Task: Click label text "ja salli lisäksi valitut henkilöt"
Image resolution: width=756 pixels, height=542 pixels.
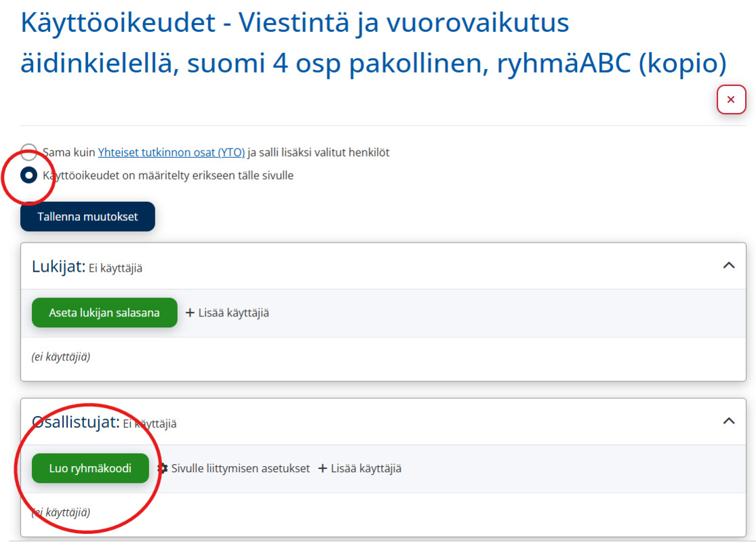Action: pos(318,152)
